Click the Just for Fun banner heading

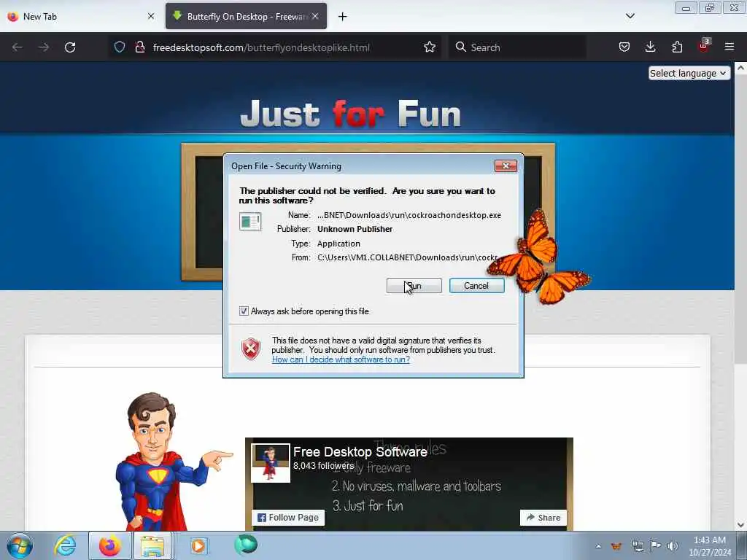point(350,114)
